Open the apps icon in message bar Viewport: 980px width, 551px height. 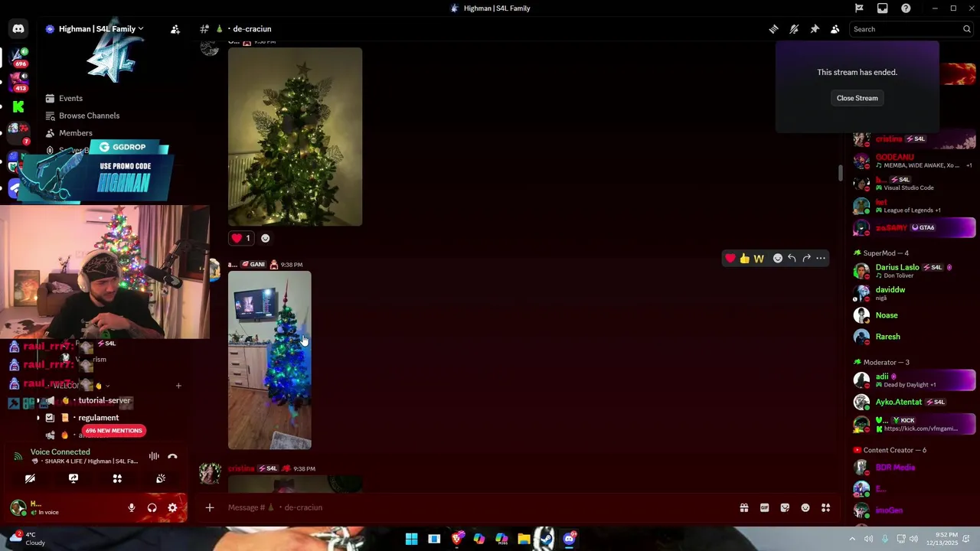pyautogui.click(x=826, y=507)
